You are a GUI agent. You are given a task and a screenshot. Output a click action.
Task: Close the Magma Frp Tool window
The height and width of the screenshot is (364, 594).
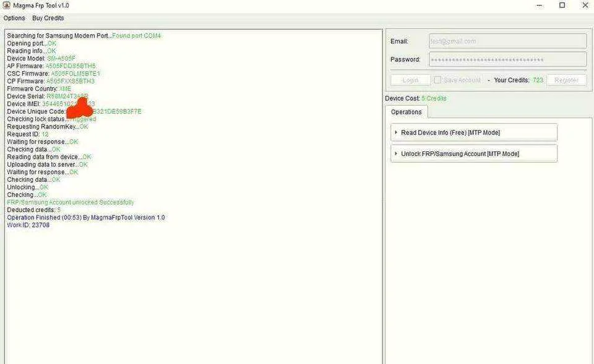click(x=585, y=6)
